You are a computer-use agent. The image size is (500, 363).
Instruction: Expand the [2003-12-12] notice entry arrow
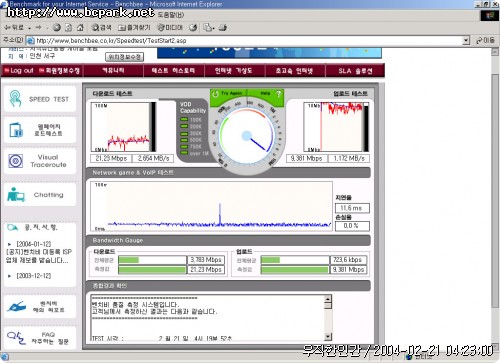(9, 276)
